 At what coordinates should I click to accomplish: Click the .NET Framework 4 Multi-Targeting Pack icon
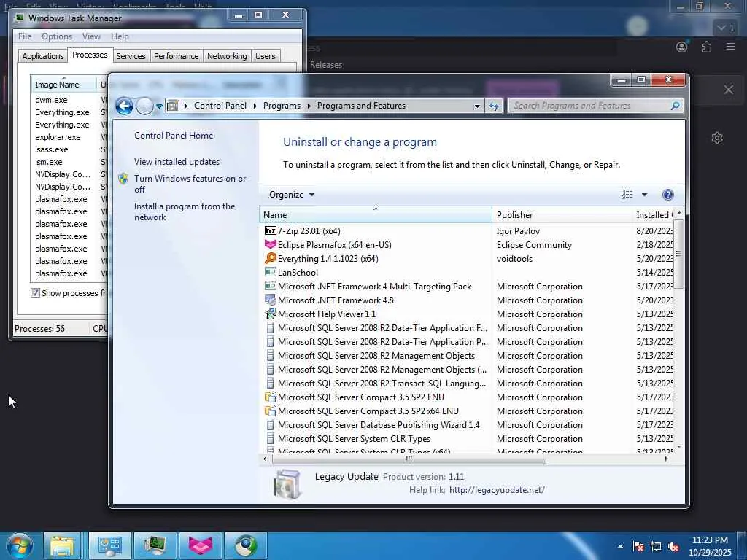click(x=270, y=286)
